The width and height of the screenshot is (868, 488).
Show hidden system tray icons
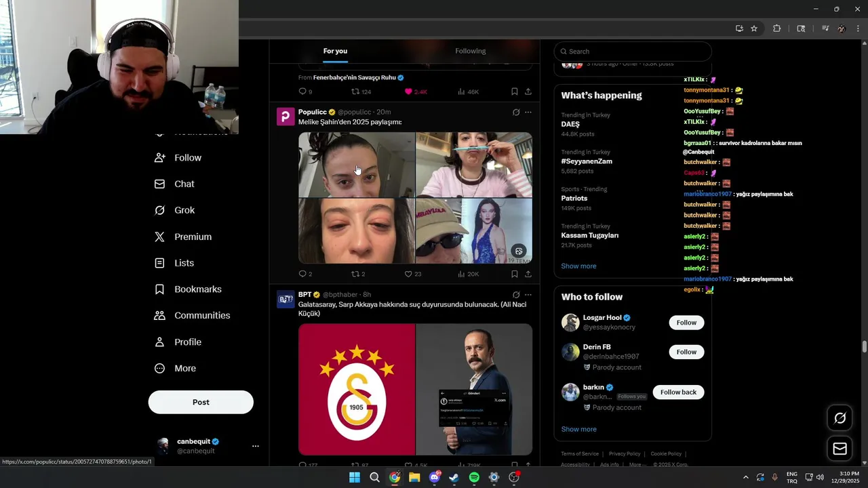point(745,477)
